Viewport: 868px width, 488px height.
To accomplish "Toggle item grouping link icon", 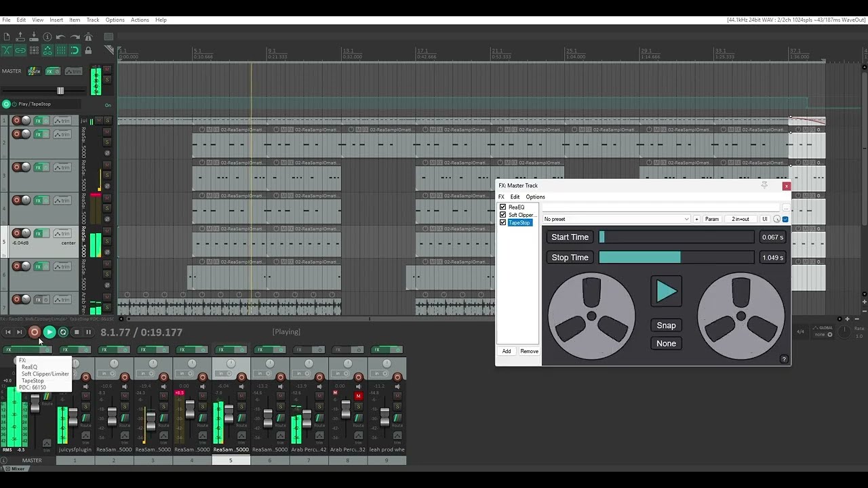I will [x=20, y=50].
